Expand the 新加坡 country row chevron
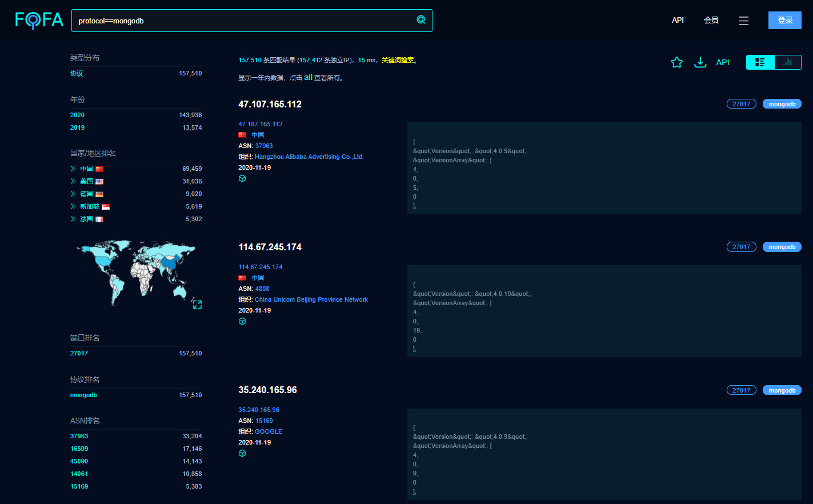Image resolution: width=813 pixels, height=504 pixels. (73, 206)
